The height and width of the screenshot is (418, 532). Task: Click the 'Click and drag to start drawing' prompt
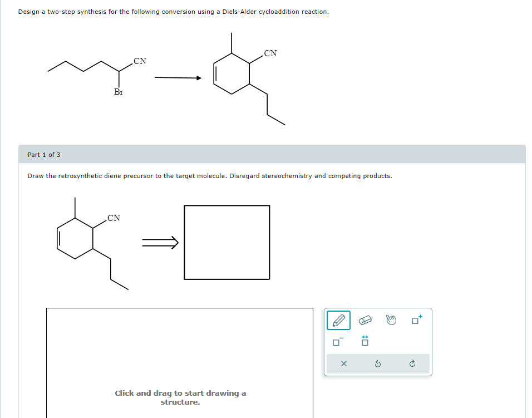(180, 397)
